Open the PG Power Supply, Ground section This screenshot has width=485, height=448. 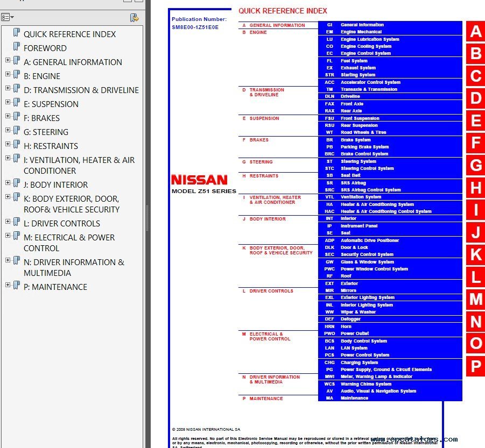pos(390,369)
